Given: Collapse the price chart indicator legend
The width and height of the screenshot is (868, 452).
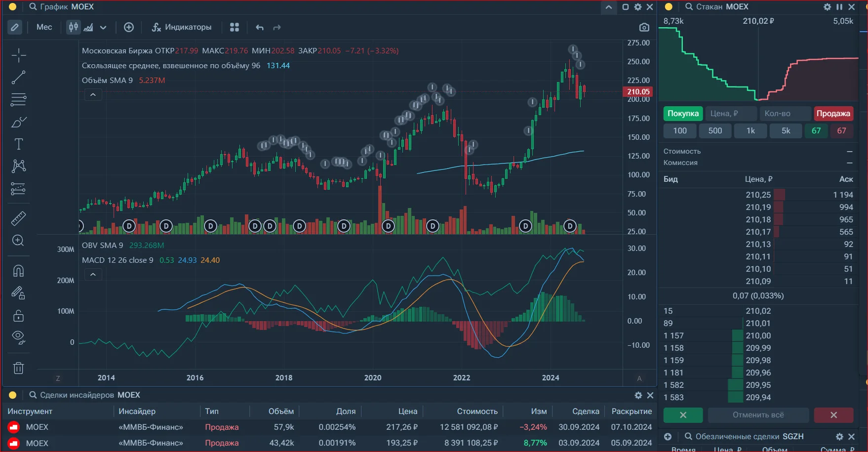Looking at the screenshot, I should [x=93, y=95].
